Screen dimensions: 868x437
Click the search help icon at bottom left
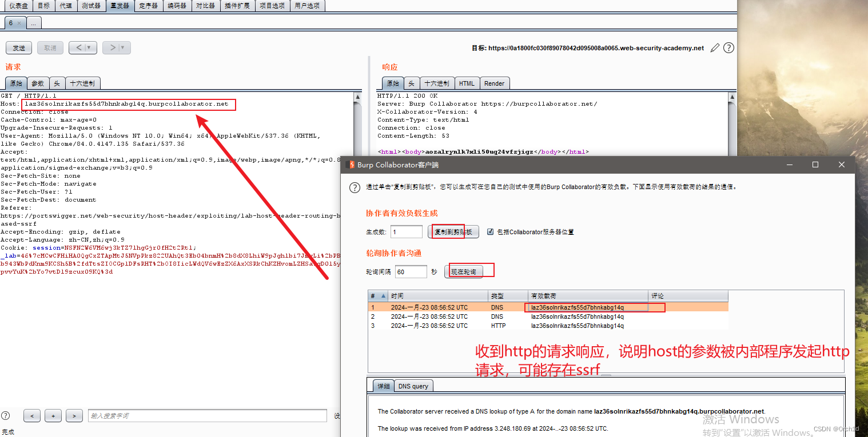coord(5,415)
